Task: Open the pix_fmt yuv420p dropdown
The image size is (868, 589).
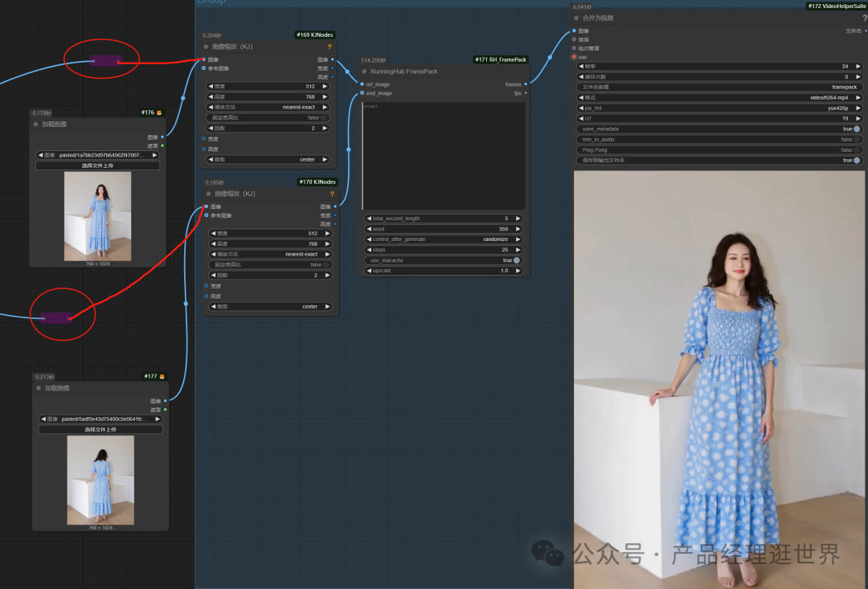Action: [x=719, y=108]
